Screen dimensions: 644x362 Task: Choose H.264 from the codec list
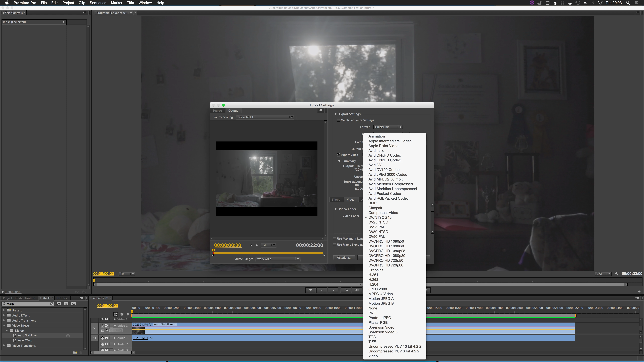(x=373, y=284)
